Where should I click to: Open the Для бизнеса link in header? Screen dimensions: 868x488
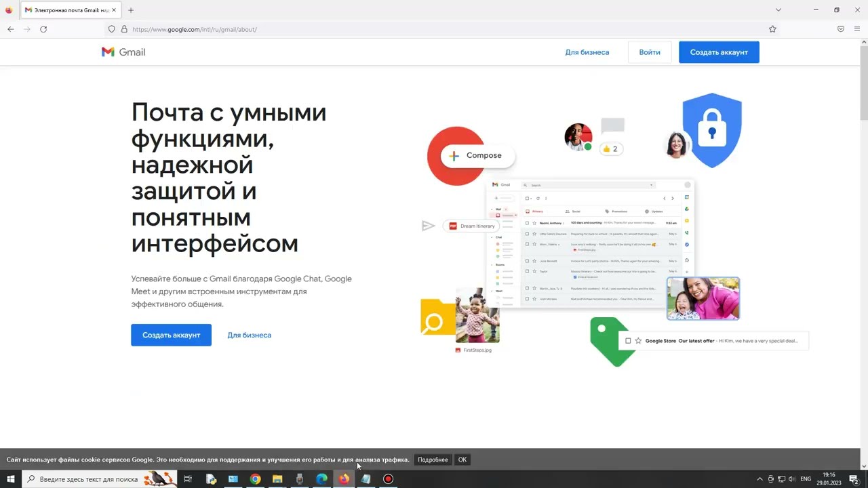587,52
